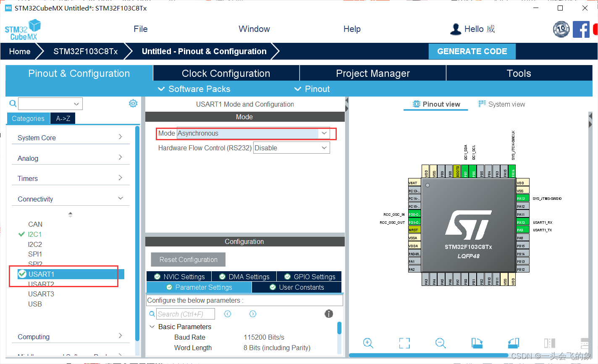The height and width of the screenshot is (364, 598).
Task: Click best fit icon under pinout view
Action: click(x=404, y=343)
